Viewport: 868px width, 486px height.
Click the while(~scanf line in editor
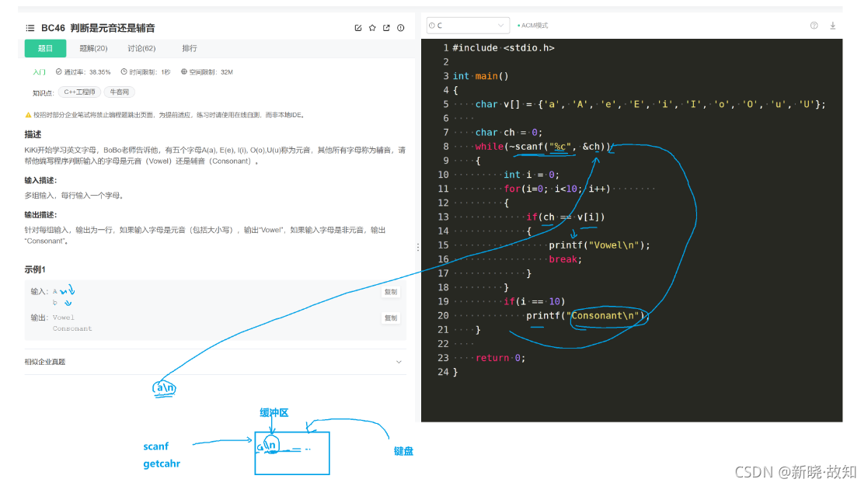click(542, 147)
